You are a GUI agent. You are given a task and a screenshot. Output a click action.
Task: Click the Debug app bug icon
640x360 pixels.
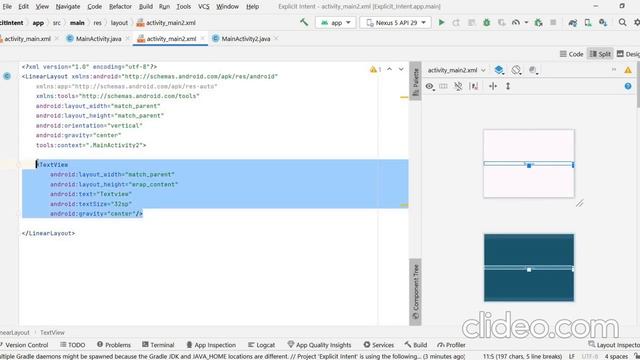(x=487, y=23)
